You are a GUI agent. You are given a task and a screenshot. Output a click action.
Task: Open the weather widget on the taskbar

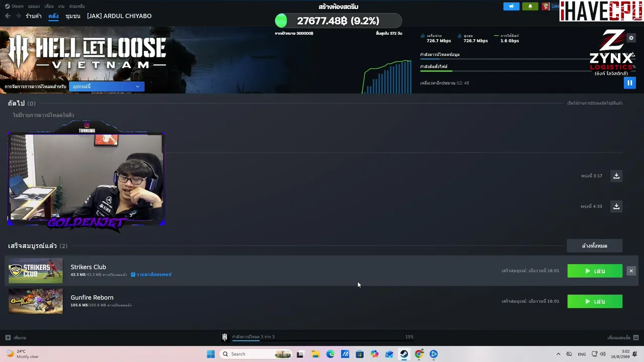tap(22, 354)
